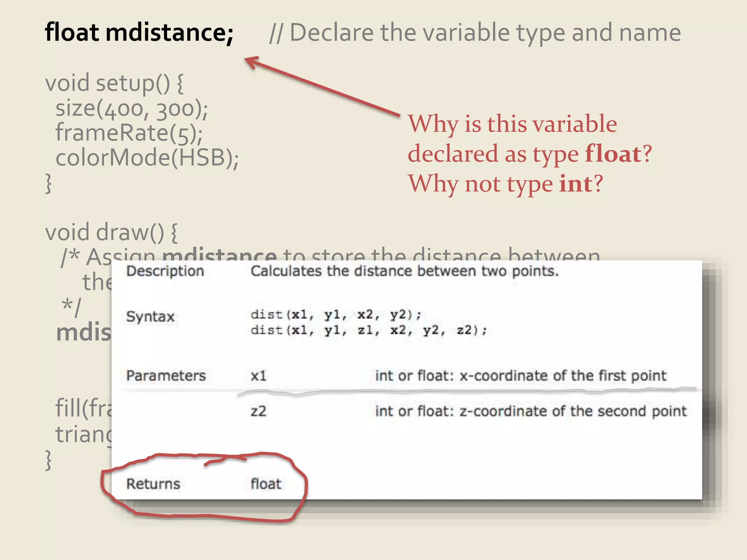Screen dimensions: 747x560
Task: Click the red line 'Why not type int?'
Action: 506,184
